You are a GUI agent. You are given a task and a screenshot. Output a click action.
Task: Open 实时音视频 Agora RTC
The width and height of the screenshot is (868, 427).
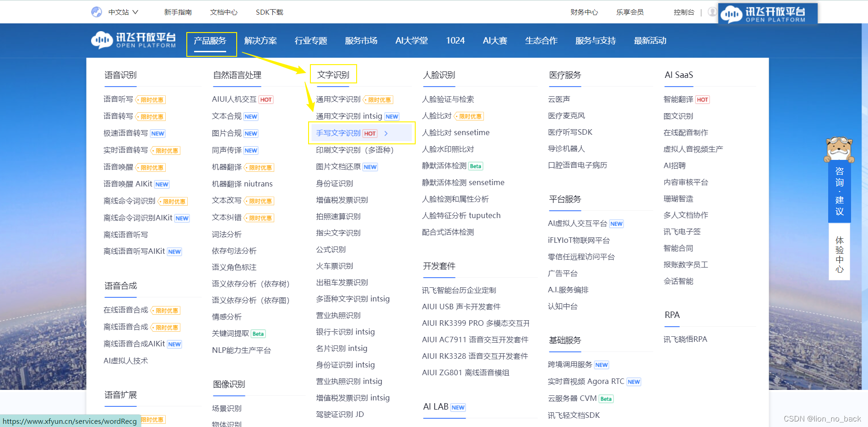[586, 381]
